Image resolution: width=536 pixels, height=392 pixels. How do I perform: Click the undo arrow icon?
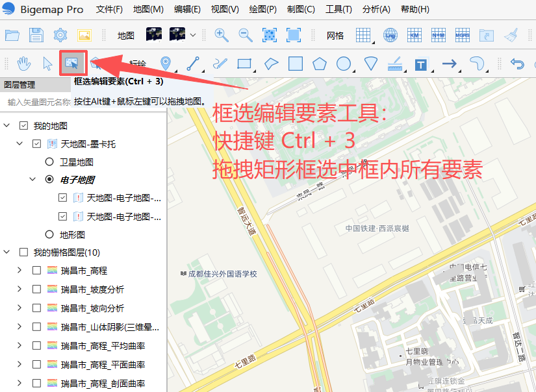517,64
